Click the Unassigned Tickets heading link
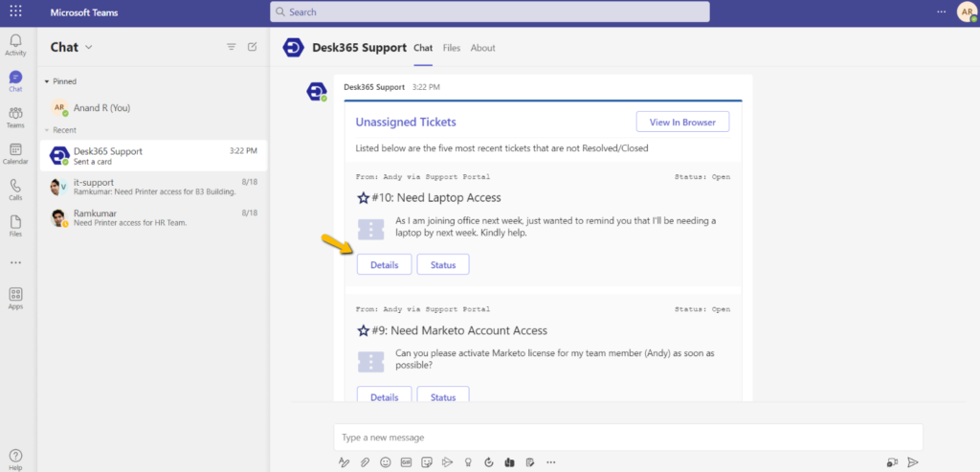The image size is (980, 472). (406, 122)
